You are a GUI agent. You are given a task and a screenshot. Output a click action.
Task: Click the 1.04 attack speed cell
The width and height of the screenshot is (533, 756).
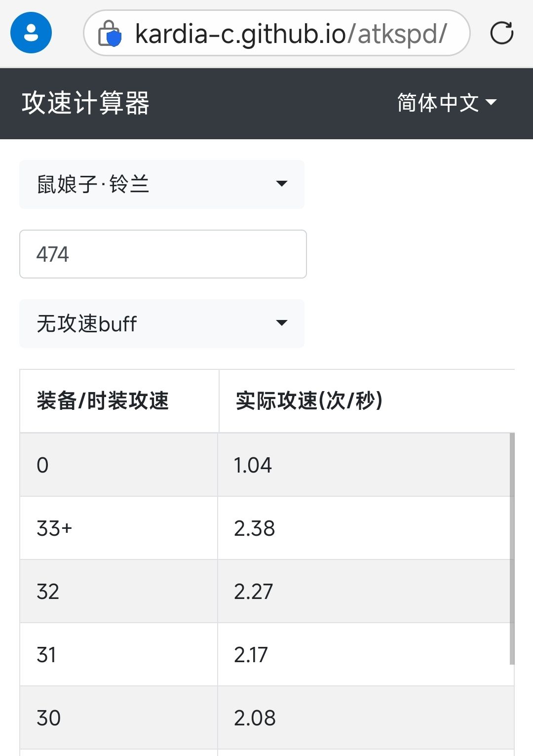pyautogui.click(x=253, y=465)
